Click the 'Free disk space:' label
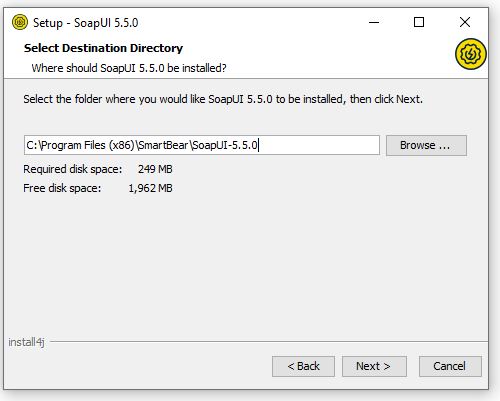Screen dimensions: 500x401 coord(62,188)
